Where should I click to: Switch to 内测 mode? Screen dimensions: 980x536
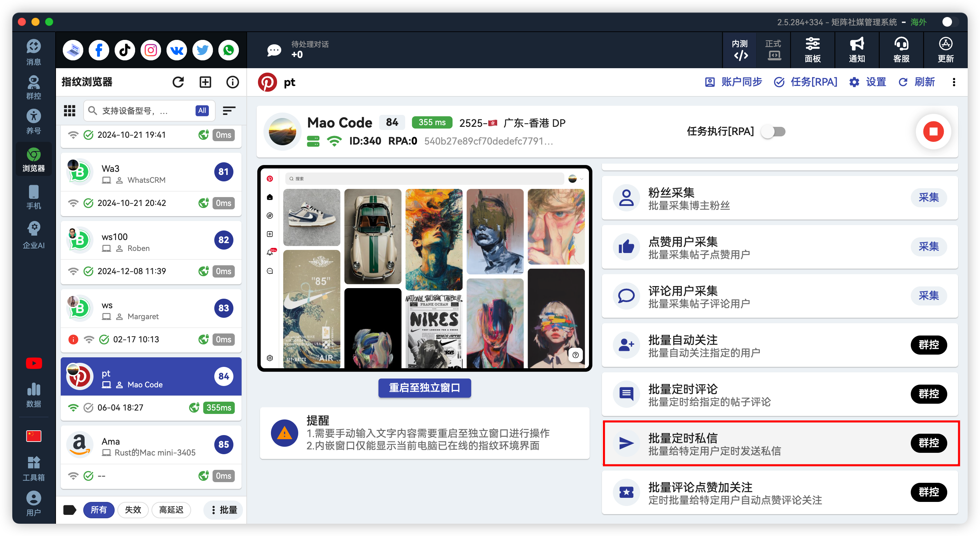pyautogui.click(x=739, y=50)
